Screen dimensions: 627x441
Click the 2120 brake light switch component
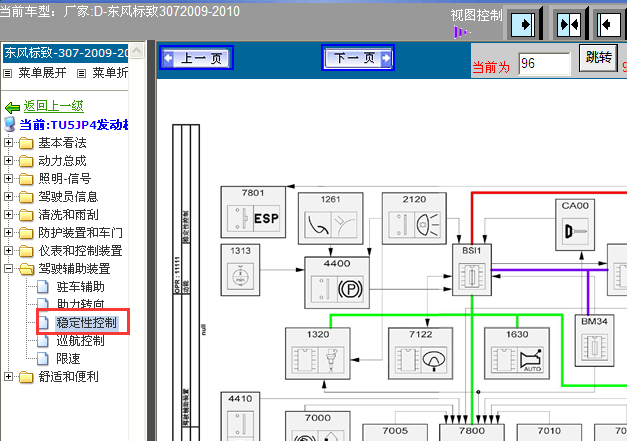414,218
